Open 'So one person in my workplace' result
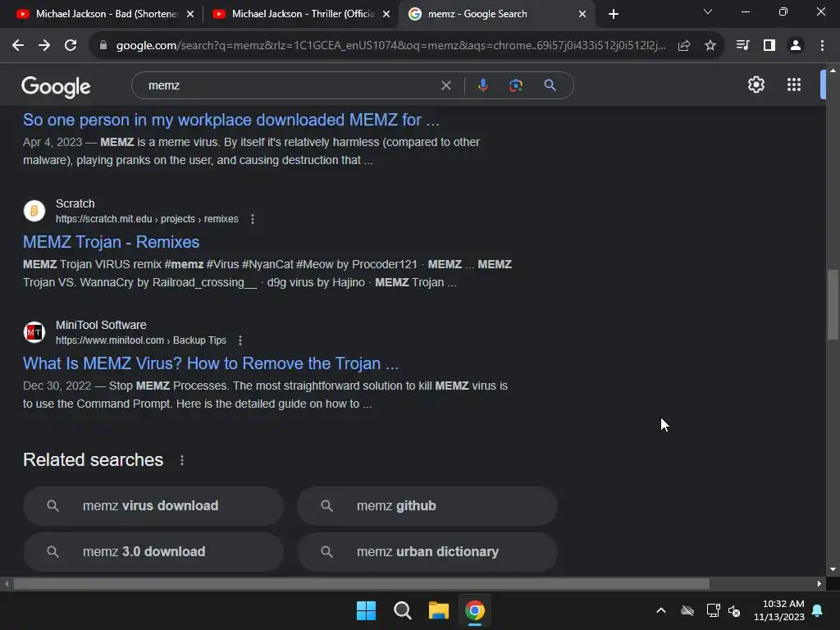This screenshot has height=630, width=840. click(231, 120)
